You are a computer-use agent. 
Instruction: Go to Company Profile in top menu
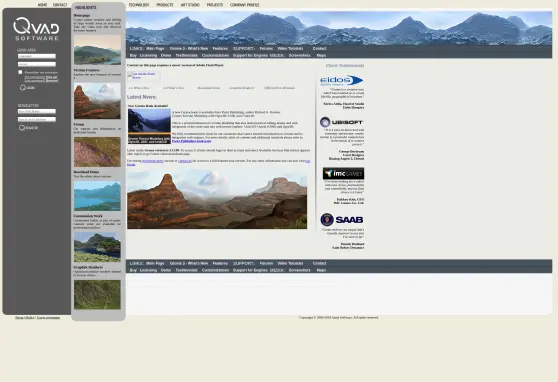tap(244, 5)
